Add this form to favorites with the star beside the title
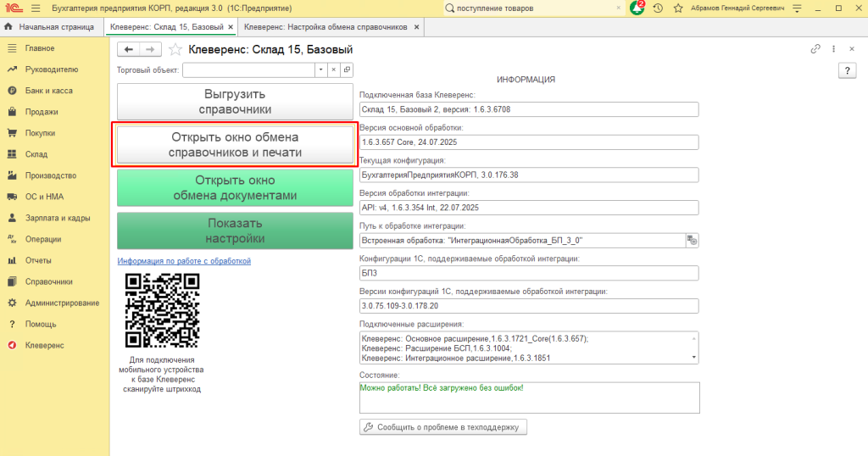Image resolution: width=868 pixels, height=456 pixels. point(175,50)
